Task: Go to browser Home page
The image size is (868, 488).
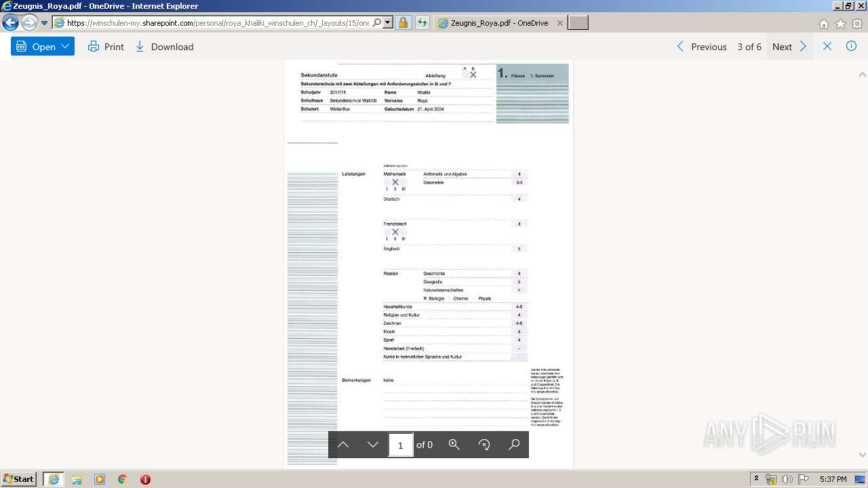Action: pos(824,24)
